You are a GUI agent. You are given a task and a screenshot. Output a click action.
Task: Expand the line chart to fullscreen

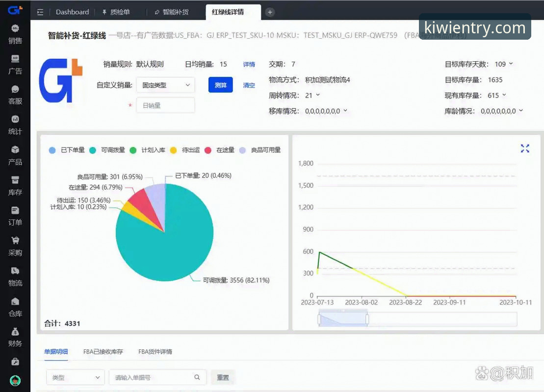pos(525,148)
